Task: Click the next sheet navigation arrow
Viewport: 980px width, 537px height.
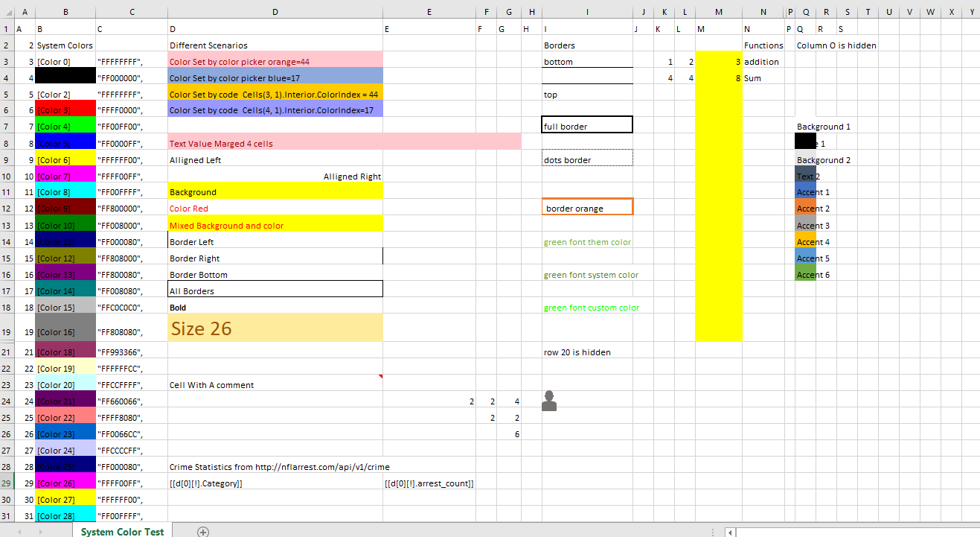Action: coord(42,532)
